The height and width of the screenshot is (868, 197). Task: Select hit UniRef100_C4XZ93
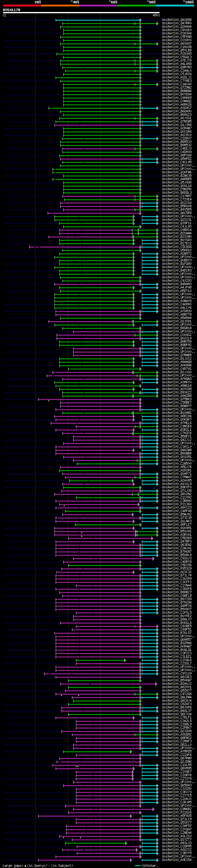pyautogui.click(x=177, y=281)
